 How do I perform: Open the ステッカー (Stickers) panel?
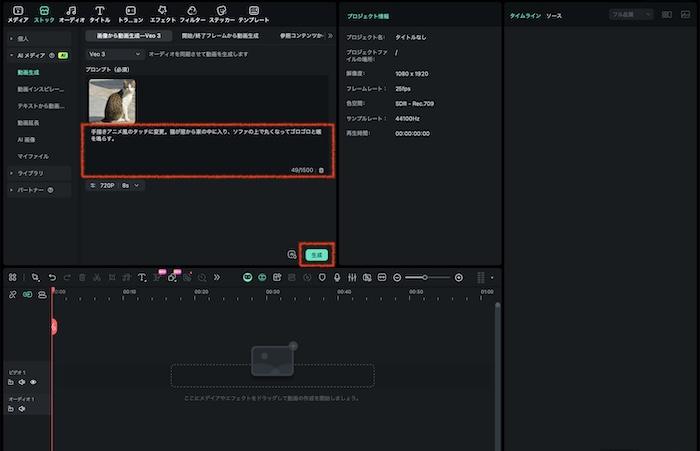221,13
